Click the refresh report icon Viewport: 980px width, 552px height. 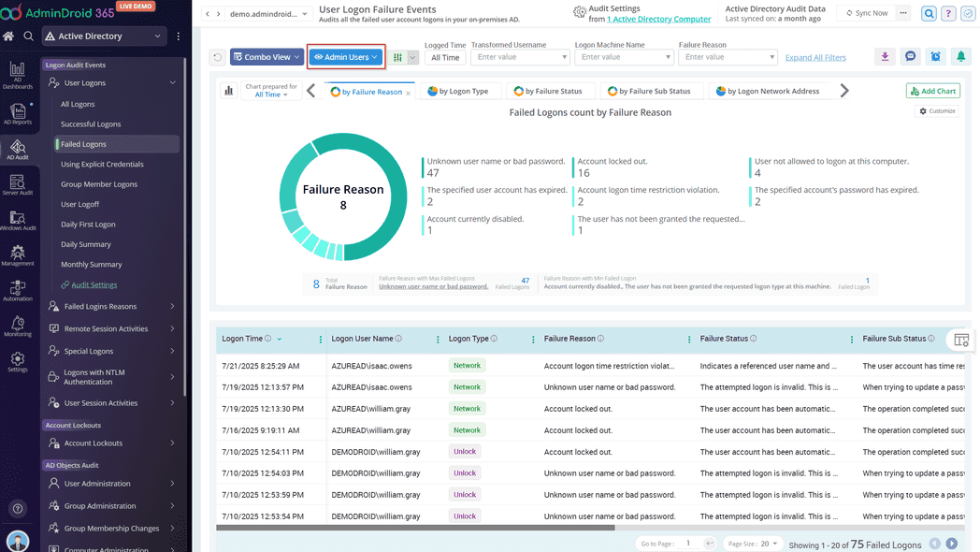tap(217, 57)
